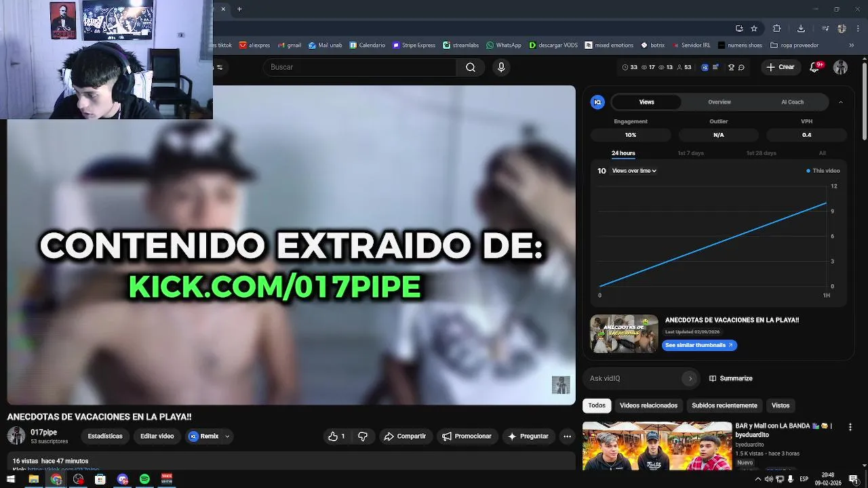
Task: Open more actions ellipsis under the video
Action: pyautogui.click(x=567, y=436)
